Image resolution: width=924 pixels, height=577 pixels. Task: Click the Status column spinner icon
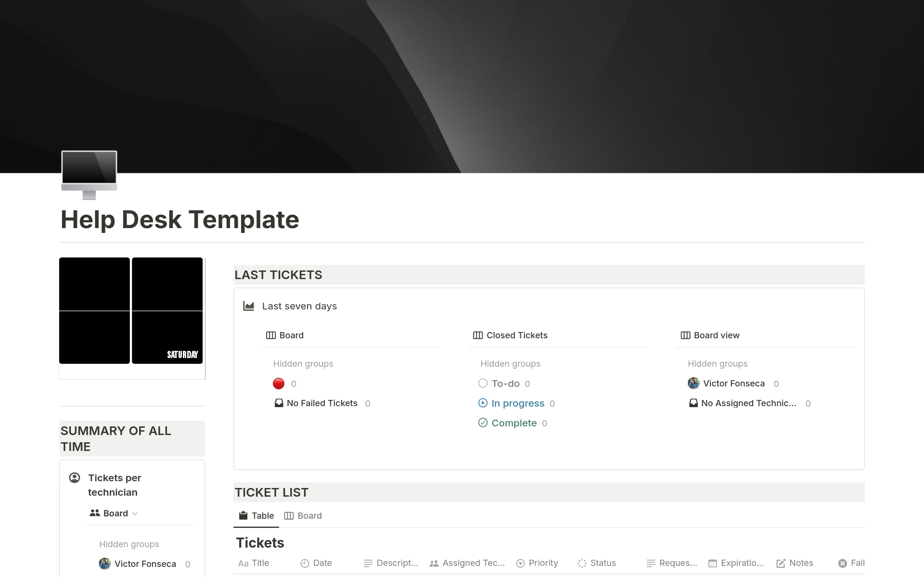click(x=580, y=563)
